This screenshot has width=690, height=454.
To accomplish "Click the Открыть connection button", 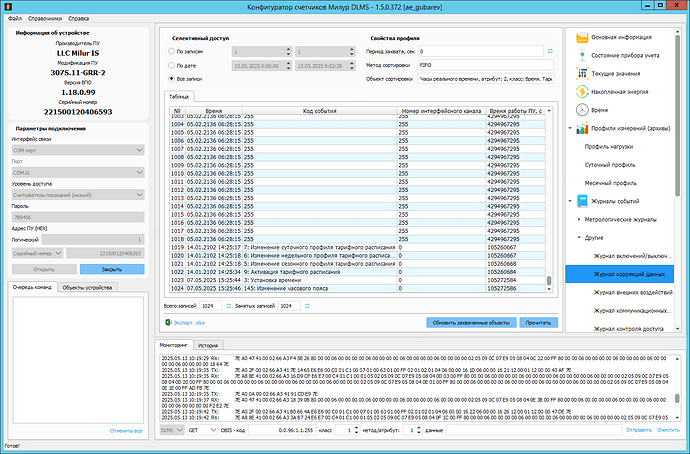I will 44,269.
